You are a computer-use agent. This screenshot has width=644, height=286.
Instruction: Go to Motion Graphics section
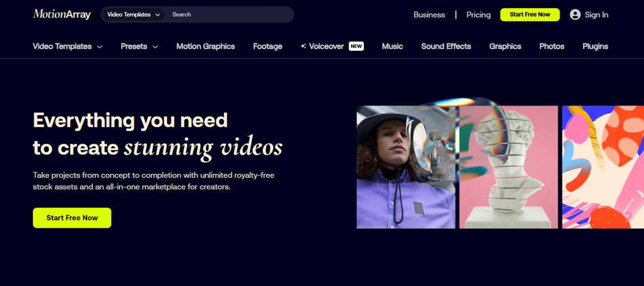tap(206, 46)
